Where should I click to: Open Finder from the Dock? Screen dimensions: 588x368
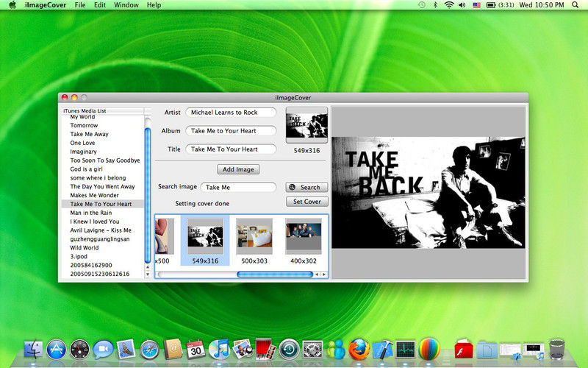[x=33, y=349]
